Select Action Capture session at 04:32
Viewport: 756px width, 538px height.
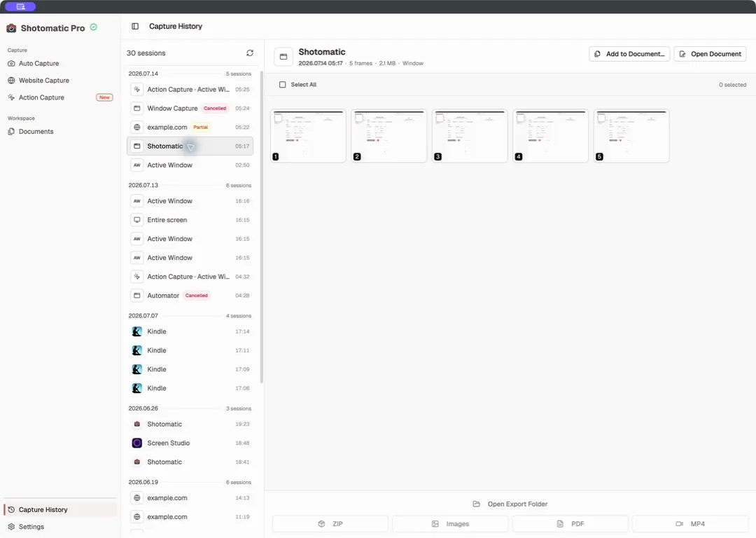[x=190, y=277]
